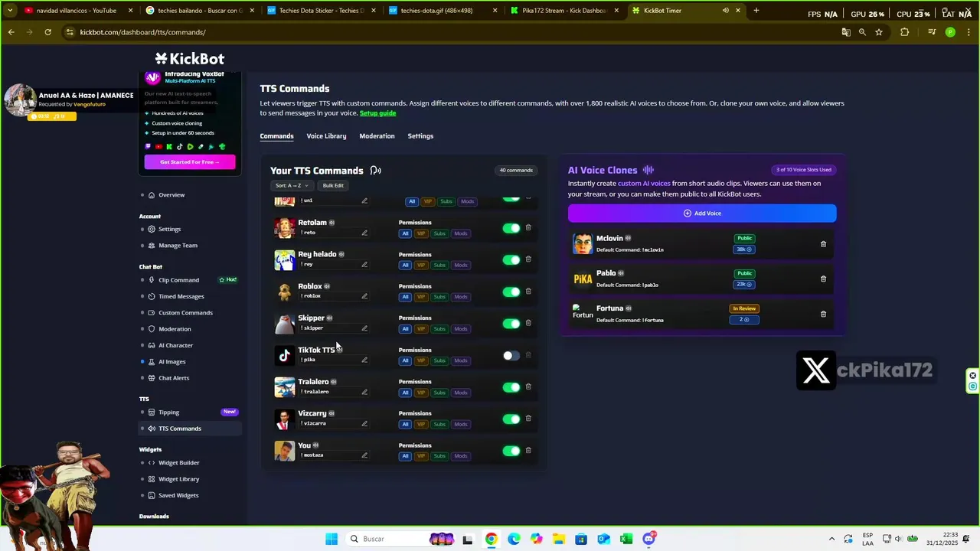Image resolution: width=980 pixels, height=551 pixels.
Task: Toggle Mods permission for Vizcarry
Action: tap(460, 424)
